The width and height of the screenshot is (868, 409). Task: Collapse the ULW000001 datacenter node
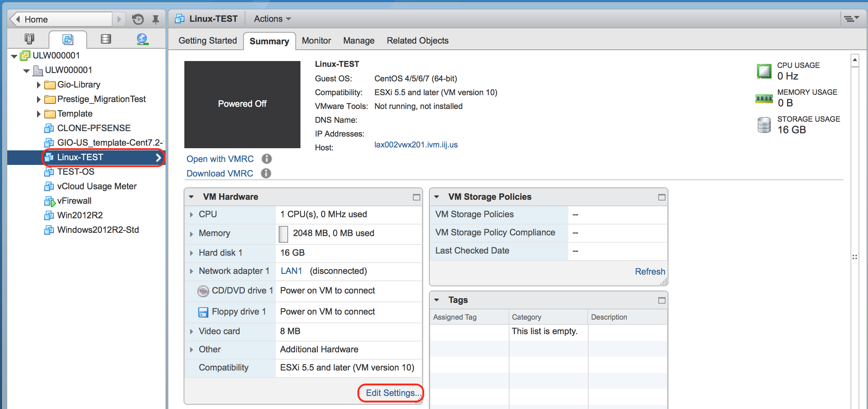pyautogui.click(x=26, y=70)
